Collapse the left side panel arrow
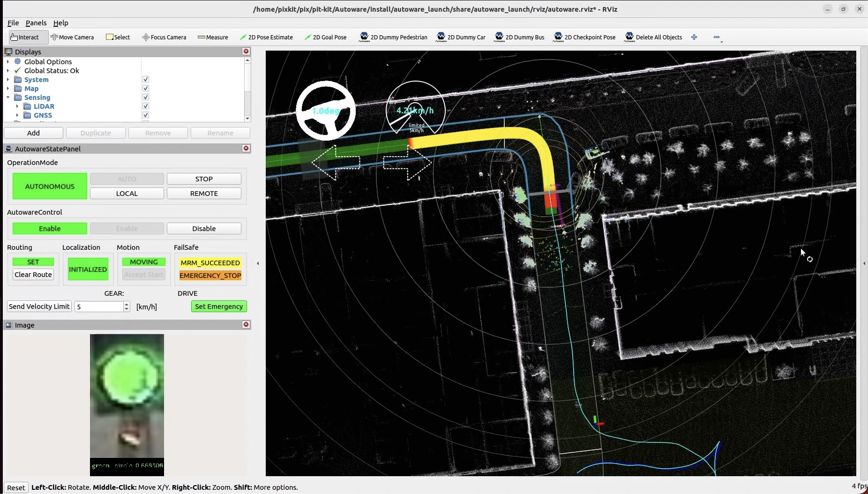The height and width of the screenshot is (494, 868). 258,263
